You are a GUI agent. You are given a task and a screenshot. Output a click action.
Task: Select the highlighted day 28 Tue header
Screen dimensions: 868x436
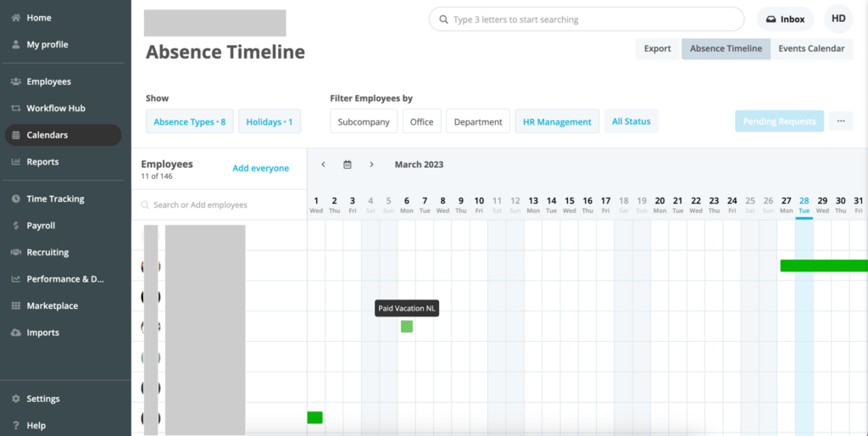click(x=804, y=205)
